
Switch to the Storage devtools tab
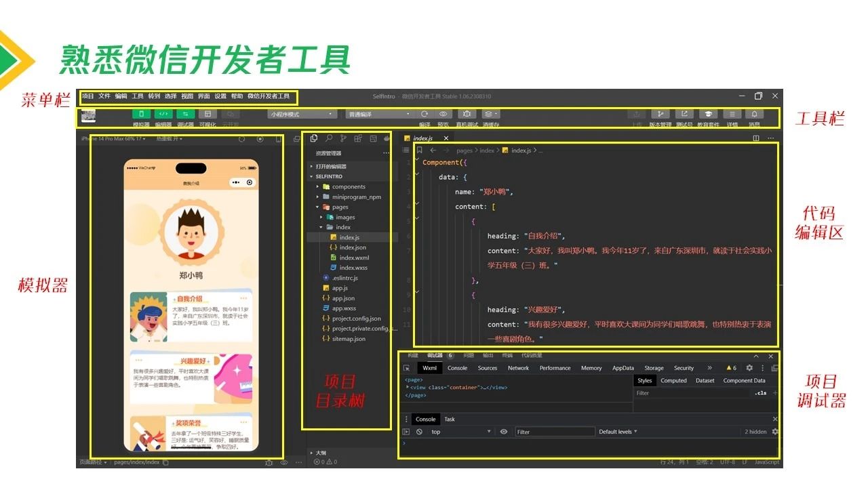(654, 368)
